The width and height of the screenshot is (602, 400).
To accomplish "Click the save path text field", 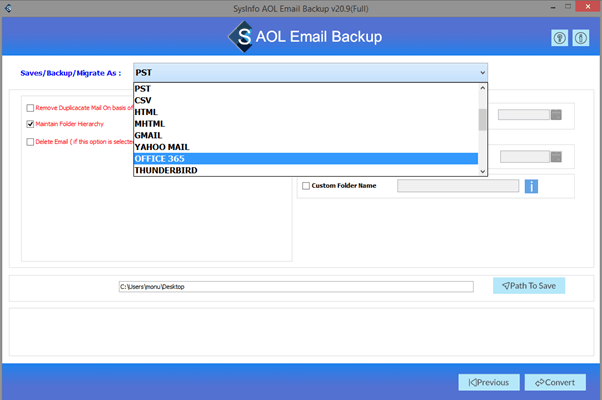I will (x=296, y=287).
